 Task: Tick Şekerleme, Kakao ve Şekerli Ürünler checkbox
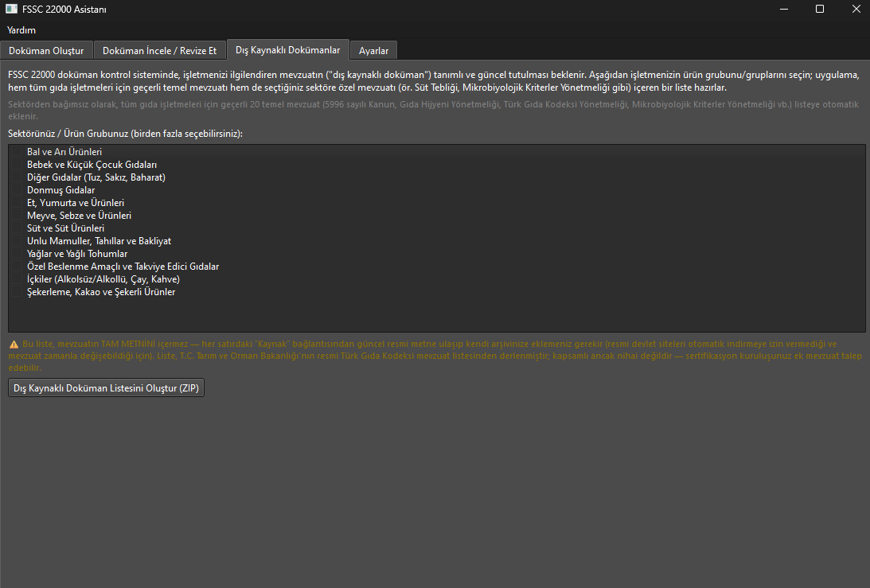pos(18,292)
